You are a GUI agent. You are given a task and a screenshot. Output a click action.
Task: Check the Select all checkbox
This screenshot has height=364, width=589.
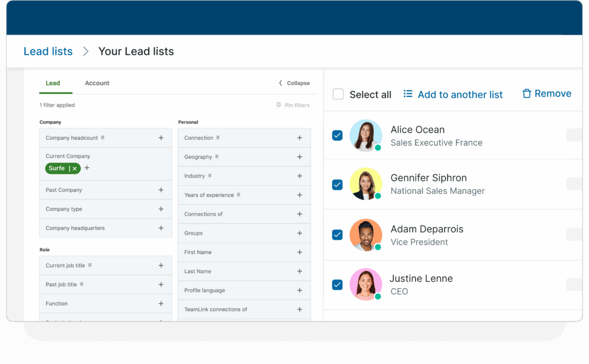tap(338, 94)
